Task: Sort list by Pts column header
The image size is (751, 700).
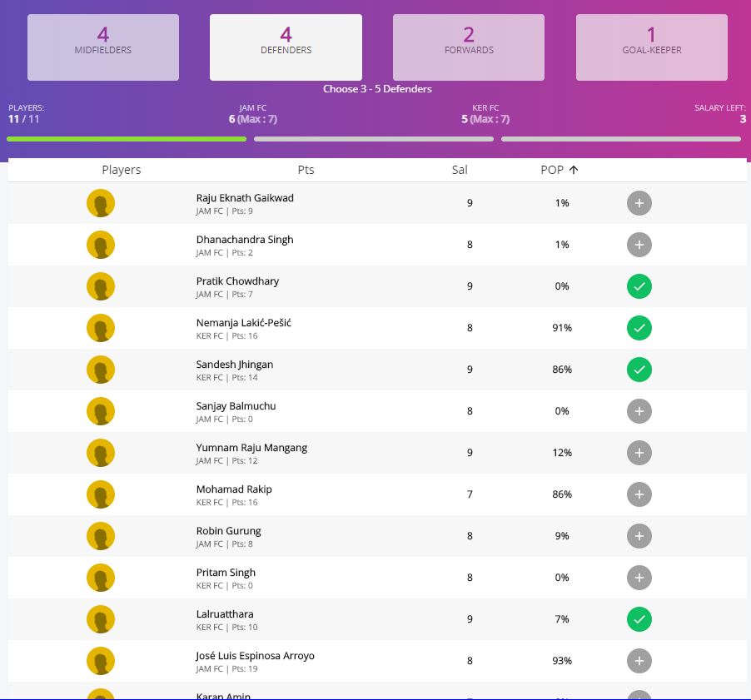Action: pyautogui.click(x=306, y=170)
